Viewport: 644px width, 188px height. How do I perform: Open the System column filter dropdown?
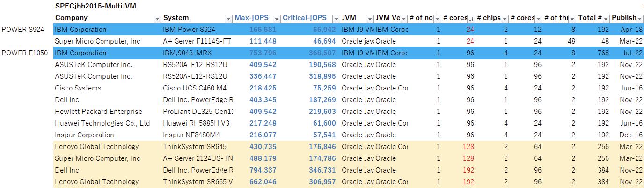pos(228,18)
